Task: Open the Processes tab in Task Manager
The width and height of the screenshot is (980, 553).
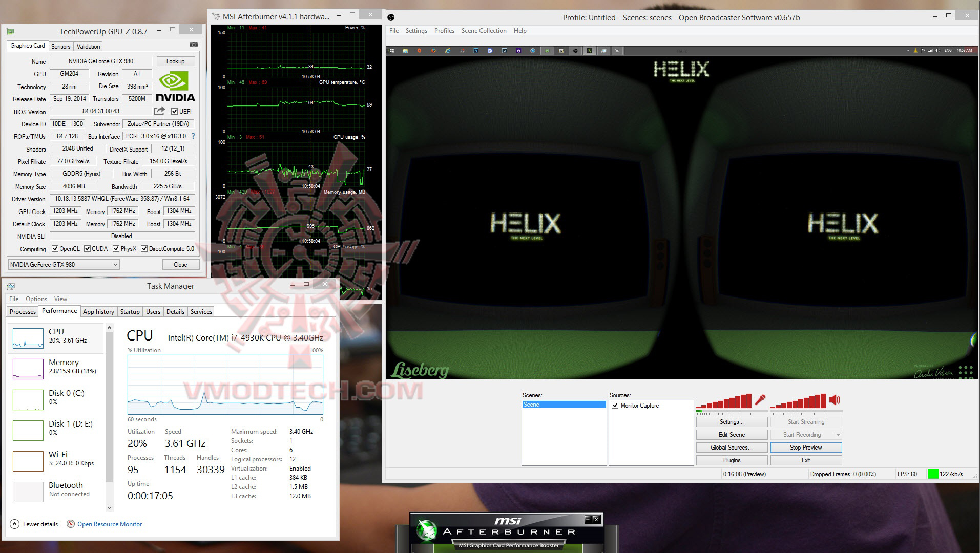Action: (23, 312)
